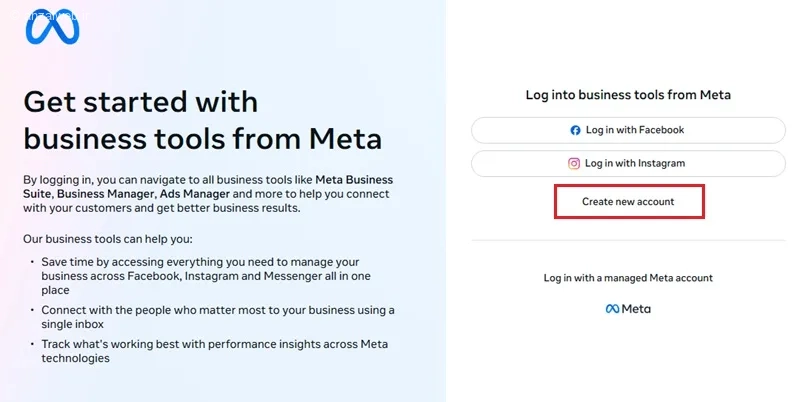Click the bold "Meta Business Suite" text
This screenshot has width=800, height=402.
342,179
